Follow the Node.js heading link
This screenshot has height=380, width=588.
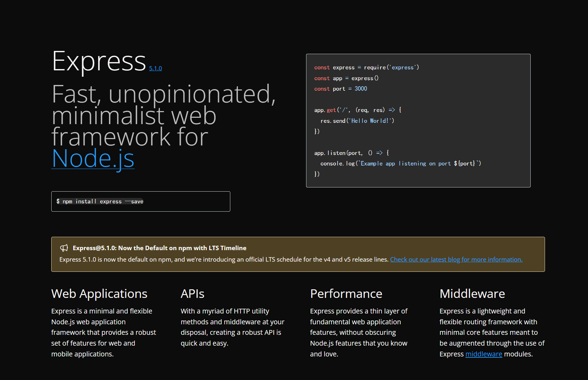point(93,158)
